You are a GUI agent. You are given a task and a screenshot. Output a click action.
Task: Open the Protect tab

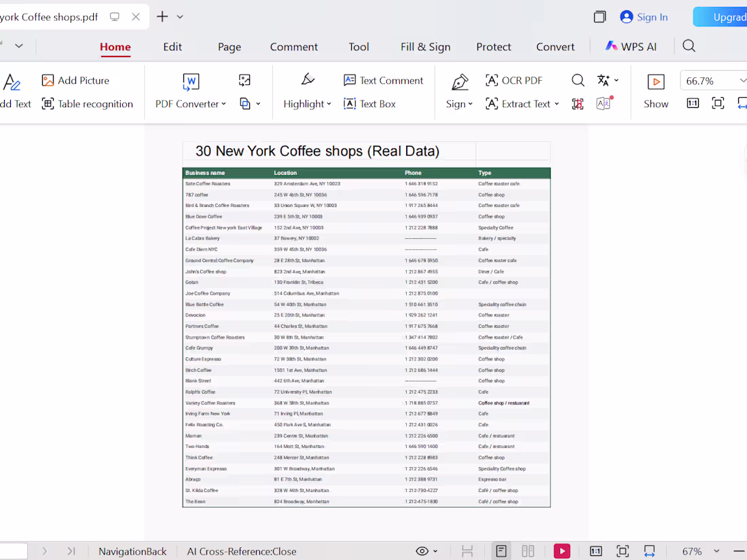(494, 47)
